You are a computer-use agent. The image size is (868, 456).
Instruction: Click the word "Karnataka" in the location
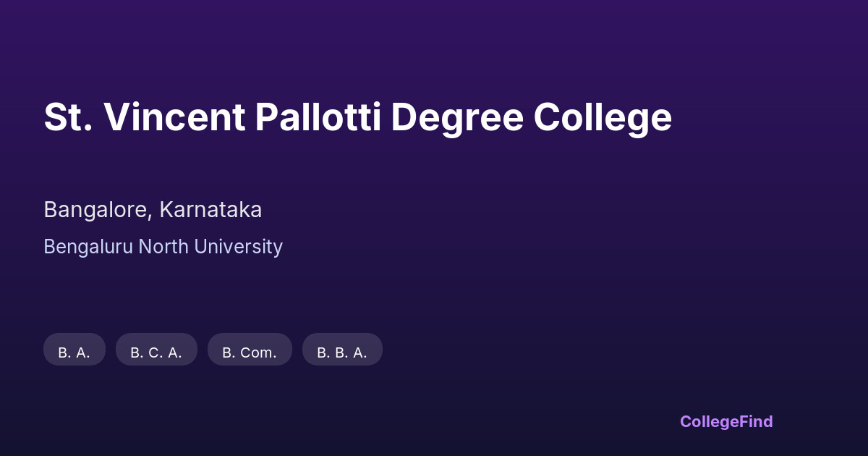tap(210, 210)
